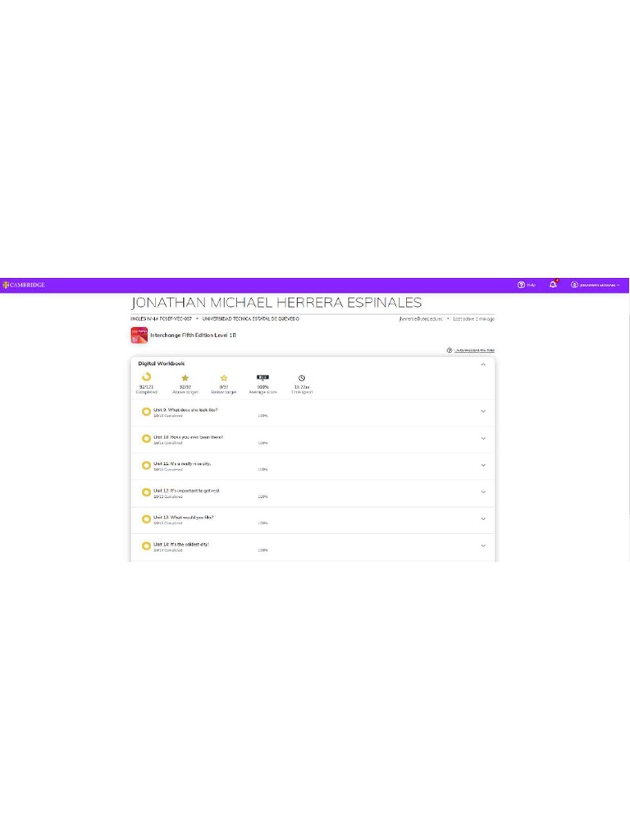Click the Cambridge logo in header
This screenshot has height=840, width=630.
24,285
